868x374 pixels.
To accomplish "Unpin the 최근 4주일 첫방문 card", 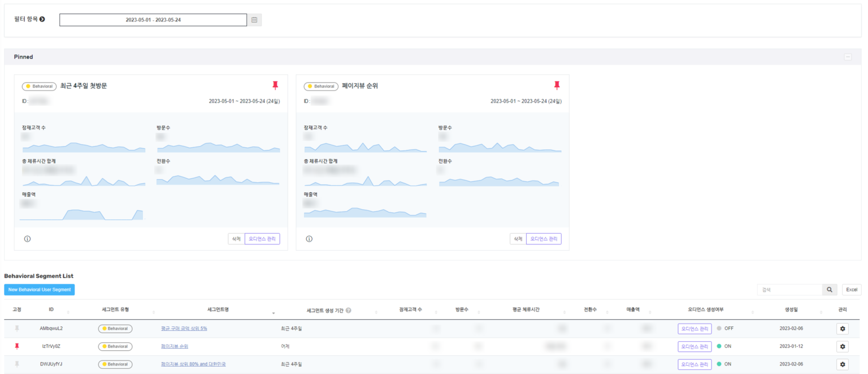I will [275, 85].
